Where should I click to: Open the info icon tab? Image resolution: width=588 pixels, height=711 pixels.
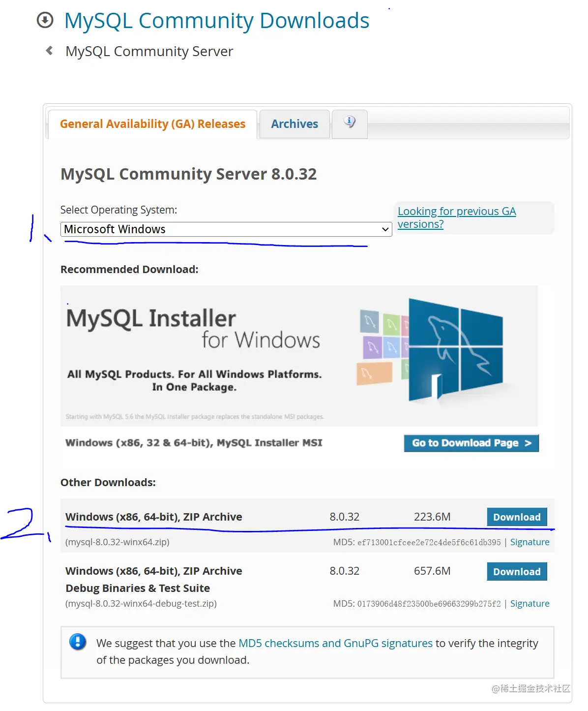(350, 124)
